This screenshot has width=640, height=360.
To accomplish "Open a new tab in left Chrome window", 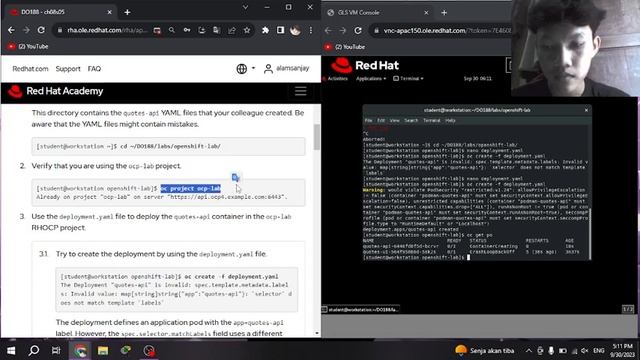I will point(127,12).
